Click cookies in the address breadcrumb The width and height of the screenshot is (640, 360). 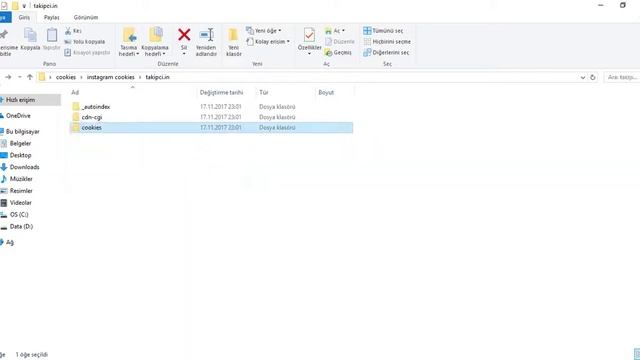pyautogui.click(x=66, y=77)
